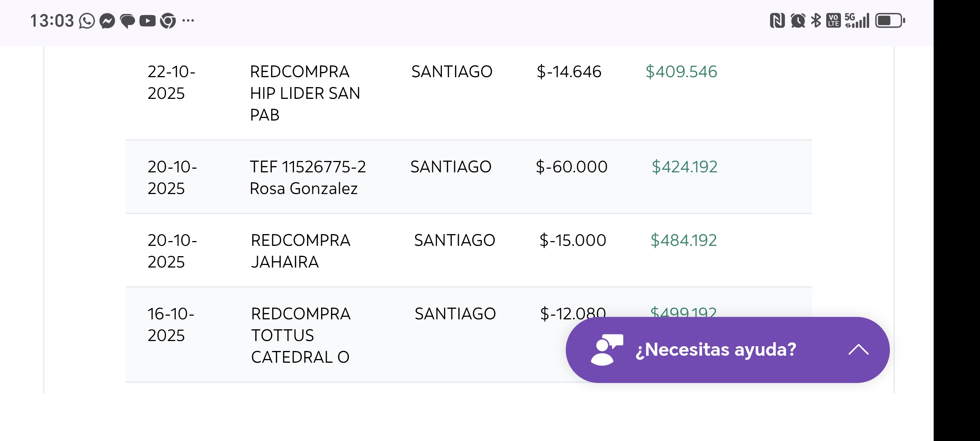Tap the Bluetooth status icon
The image size is (980, 441).
pyautogui.click(x=816, y=21)
